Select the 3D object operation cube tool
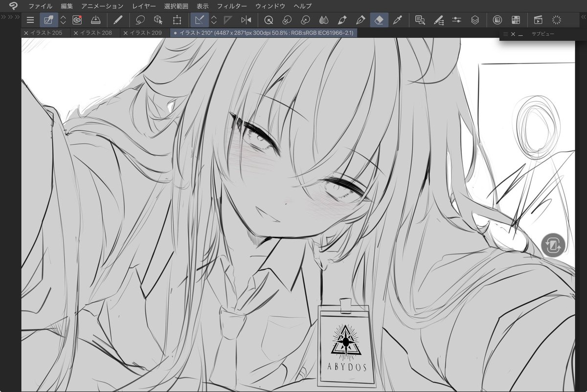The image size is (587, 392). [158, 20]
